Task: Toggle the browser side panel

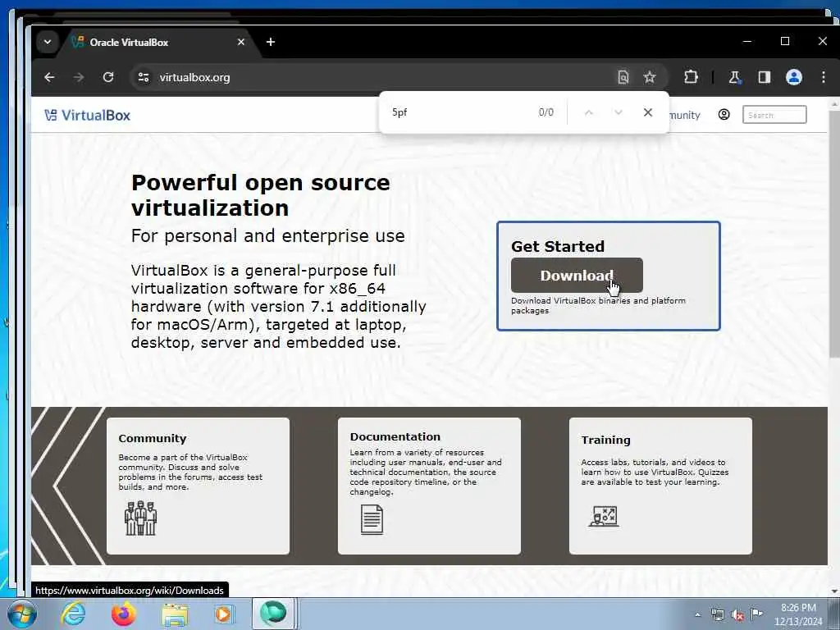Action: (x=765, y=77)
